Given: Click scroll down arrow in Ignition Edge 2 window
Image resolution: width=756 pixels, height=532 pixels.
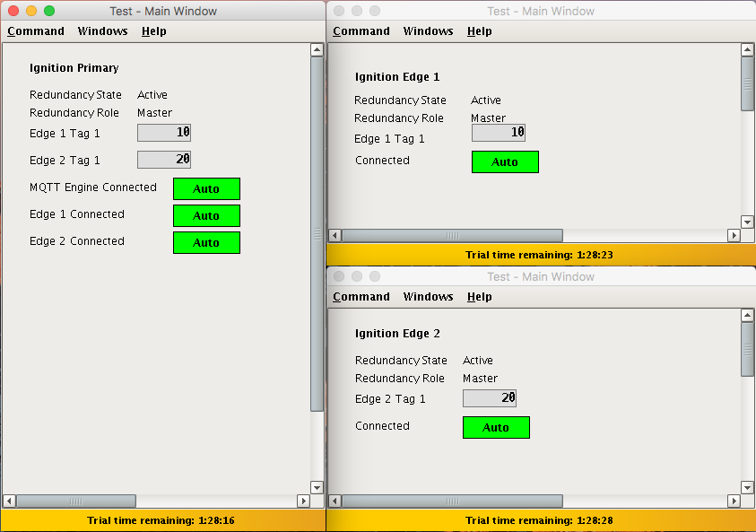Looking at the screenshot, I should [x=747, y=487].
